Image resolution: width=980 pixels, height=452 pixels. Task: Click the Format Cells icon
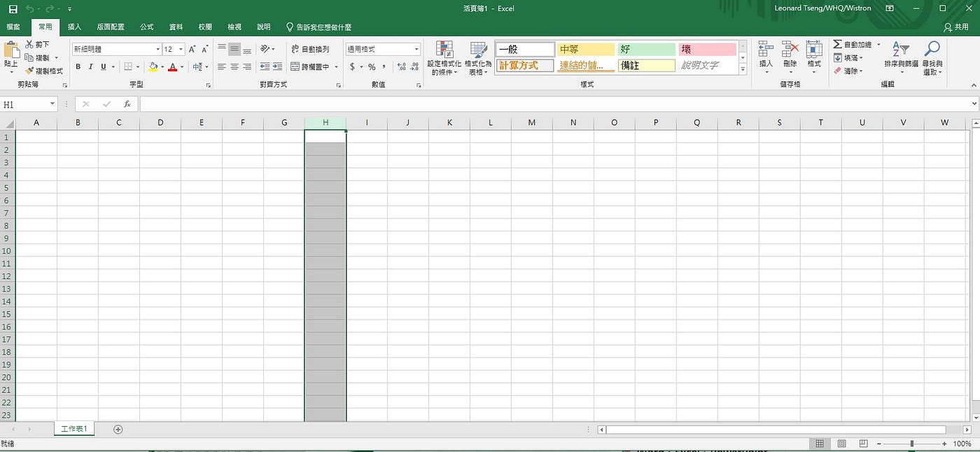tap(814, 49)
